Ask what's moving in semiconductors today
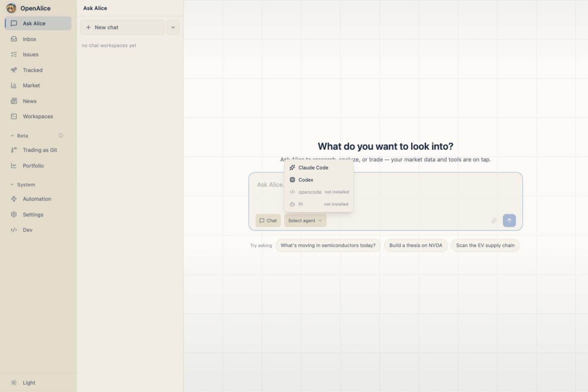 tap(328, 245)
